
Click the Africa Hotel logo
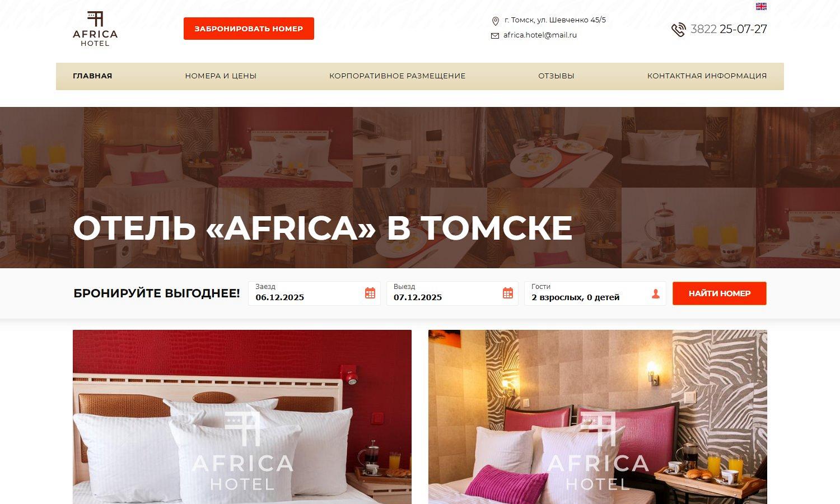[x=95, y=29]
